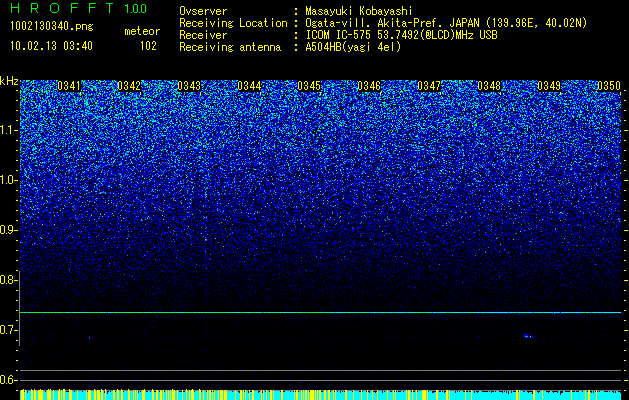Click the receiver text ICOM IC-575 53.7492 MHz
The image size is (629, 400).
[401, 35]
